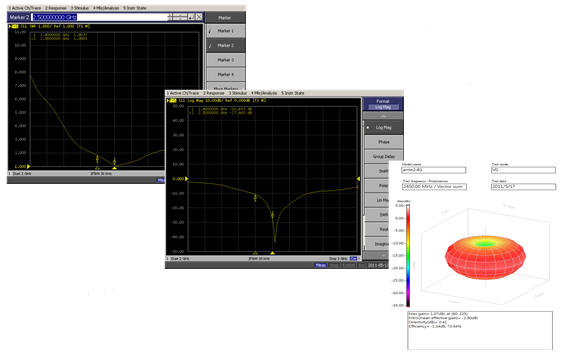Click the 2450.00 MHz / Vector sum field
Screen dimensions: 570x360
point(434,187)
